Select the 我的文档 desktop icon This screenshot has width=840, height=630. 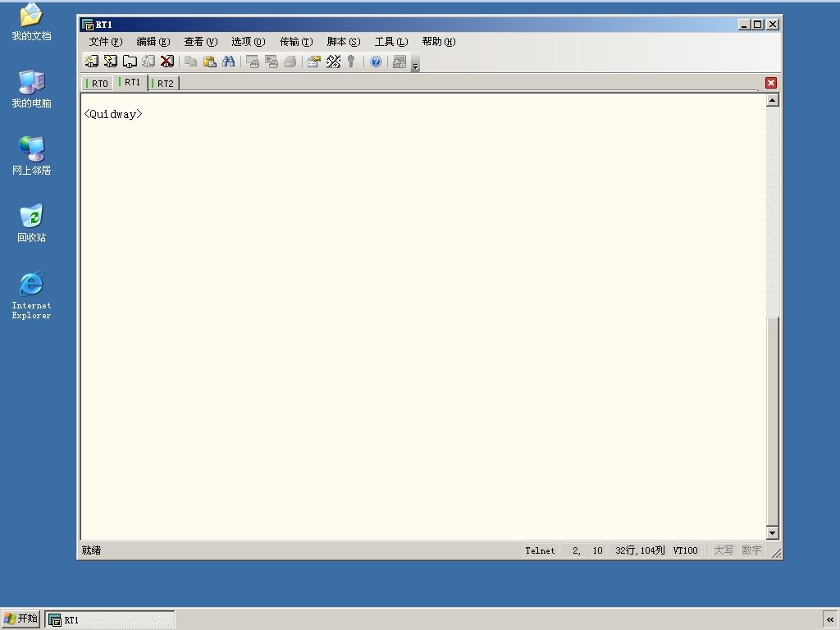coord(32,22)
